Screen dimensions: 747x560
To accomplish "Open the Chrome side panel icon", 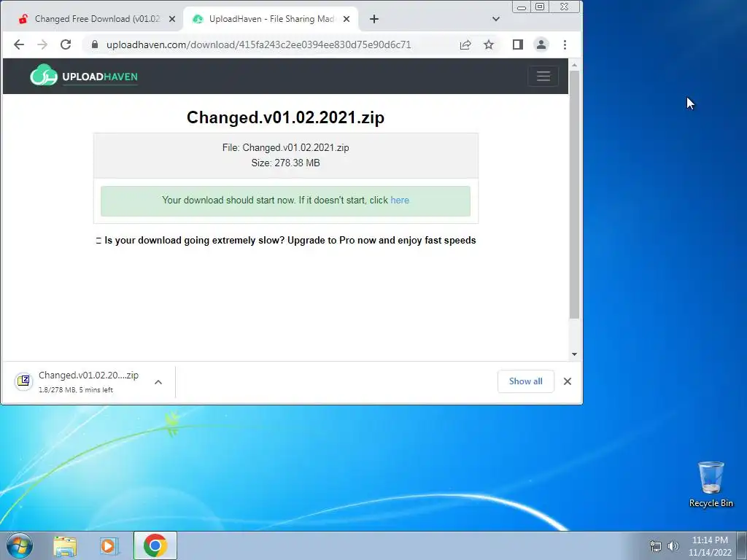I will 518,44.
